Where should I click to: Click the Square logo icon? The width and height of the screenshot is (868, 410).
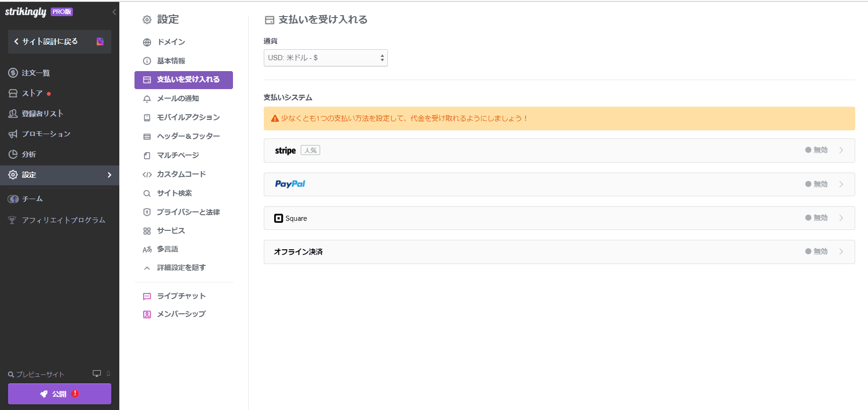(x=278, y=219)
